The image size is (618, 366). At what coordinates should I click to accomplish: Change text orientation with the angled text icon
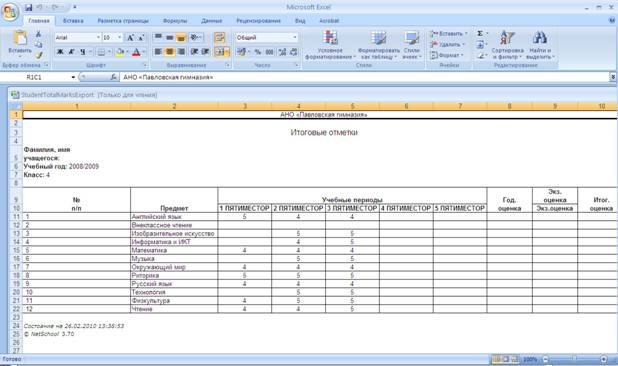(194, 37)
